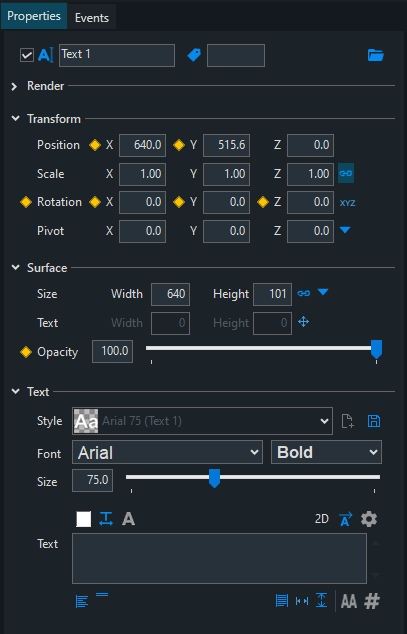Click the font Size value field
The width and height of the screenshot is (407, 634).
pyautogui.click(x=92, y=480)
